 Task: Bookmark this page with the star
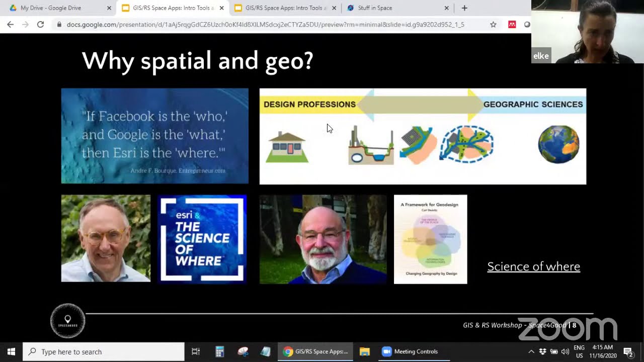tap(493, 24)
